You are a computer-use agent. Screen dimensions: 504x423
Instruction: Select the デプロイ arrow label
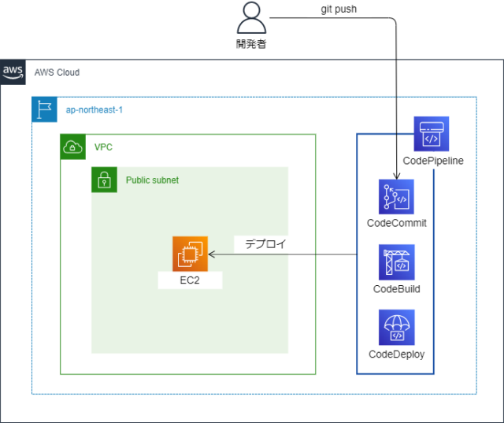265,244
